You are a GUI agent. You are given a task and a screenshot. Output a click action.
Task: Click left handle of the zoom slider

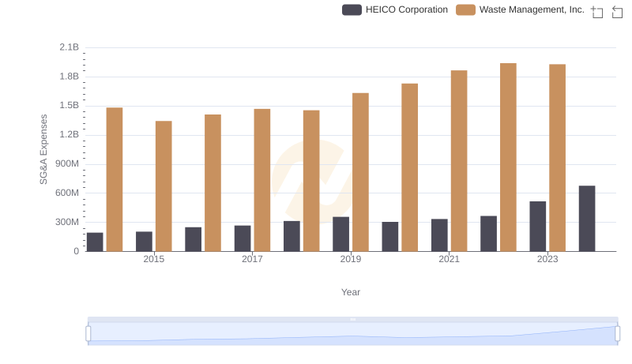[x=88, y=333]
